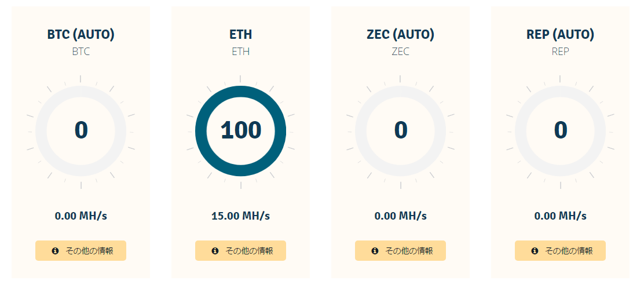Select the REP (AUTO) card title
The image size is (644, 288).
point(561,35)
